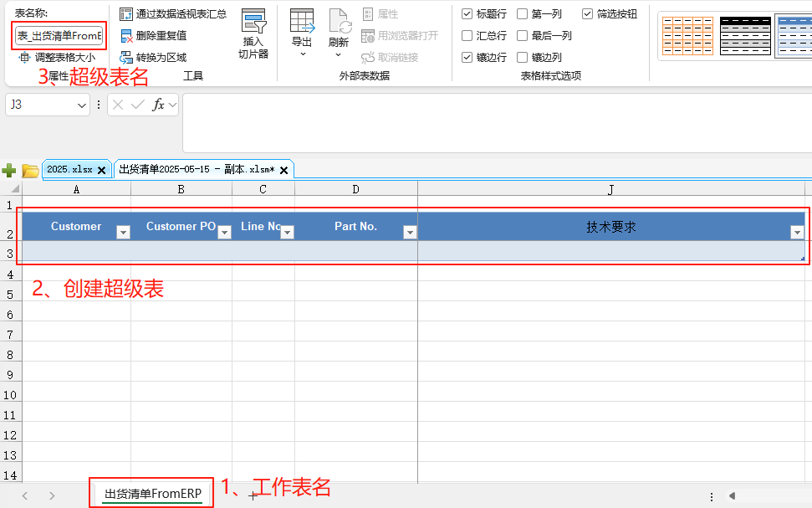The height and width of the screenshot is (508, 812).
Task: Open the Customer PO filter dropdown
Action: [x=224, y=232]
